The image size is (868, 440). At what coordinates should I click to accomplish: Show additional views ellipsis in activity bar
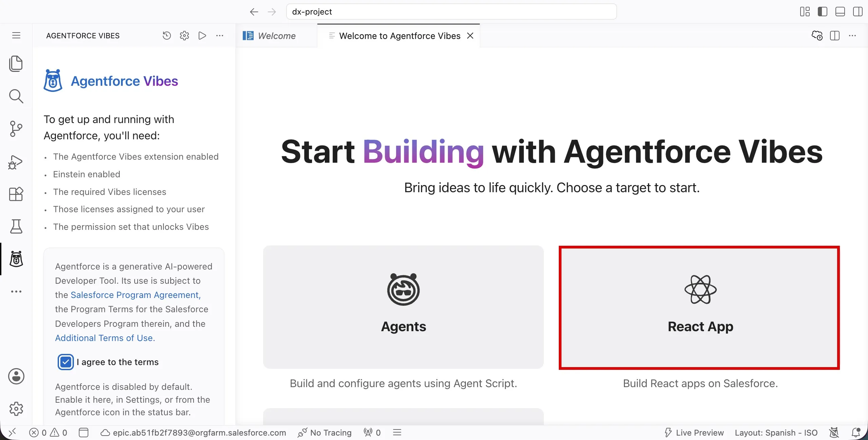[x=16, y=292]
